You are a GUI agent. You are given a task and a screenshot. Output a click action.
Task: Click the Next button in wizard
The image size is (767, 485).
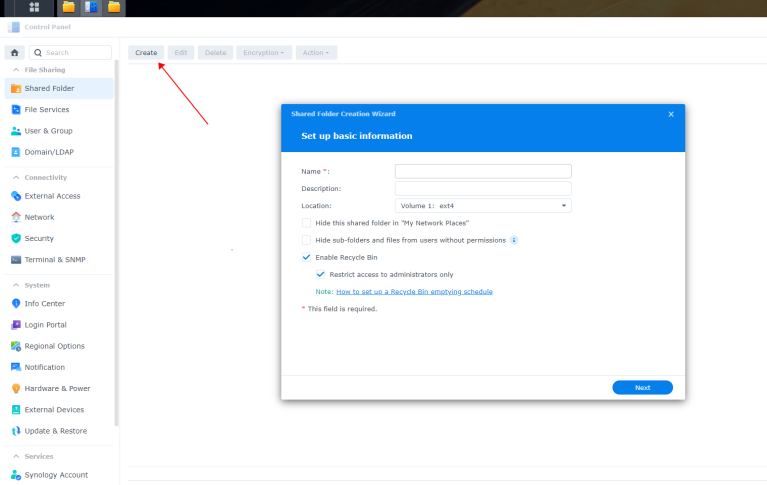pos(642,387)
